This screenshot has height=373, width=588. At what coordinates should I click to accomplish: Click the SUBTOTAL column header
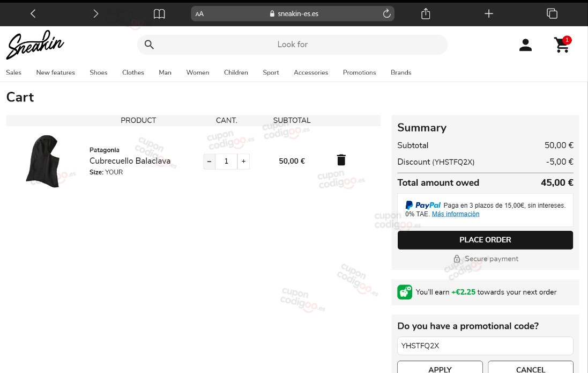[292, 120]
